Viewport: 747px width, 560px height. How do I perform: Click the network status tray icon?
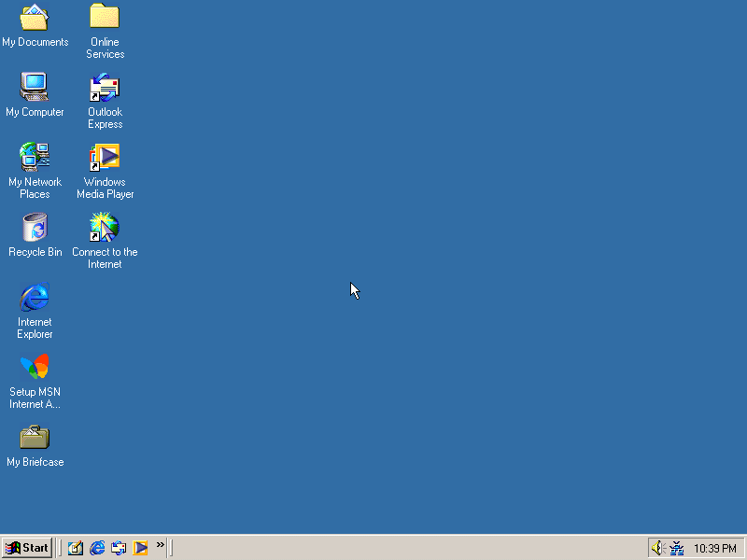[675, 548]
